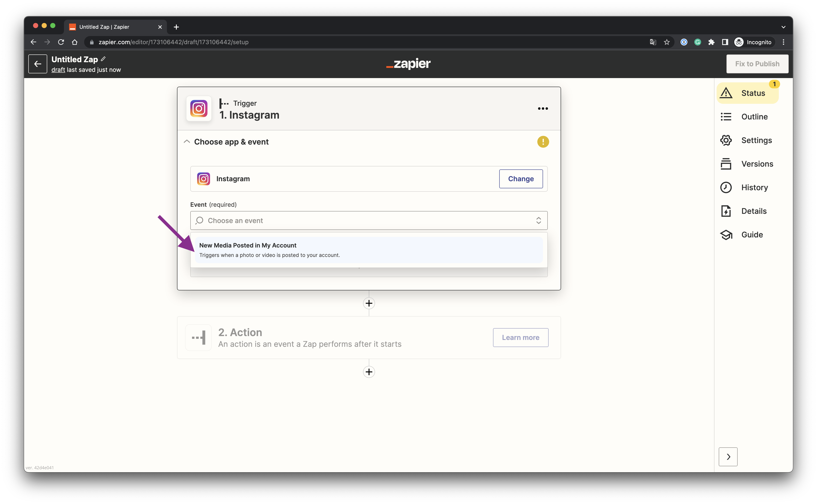Toggle the browser side panel icon

[x=725, y=42]
